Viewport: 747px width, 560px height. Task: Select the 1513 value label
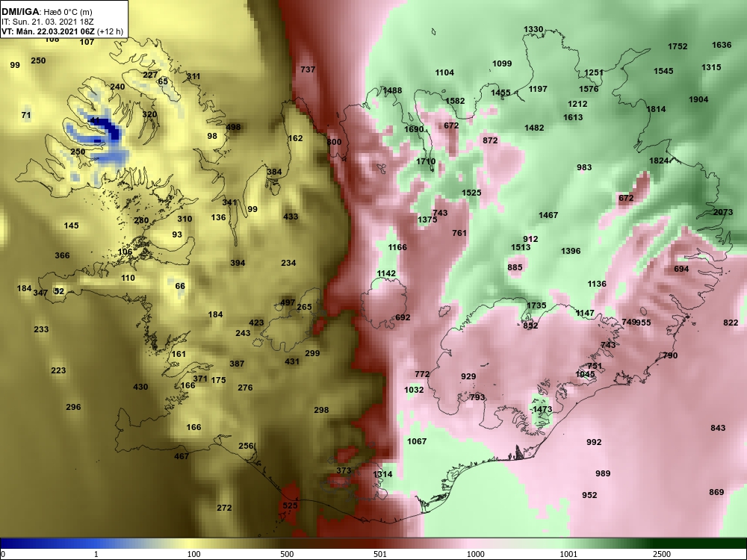click(520, 248)
